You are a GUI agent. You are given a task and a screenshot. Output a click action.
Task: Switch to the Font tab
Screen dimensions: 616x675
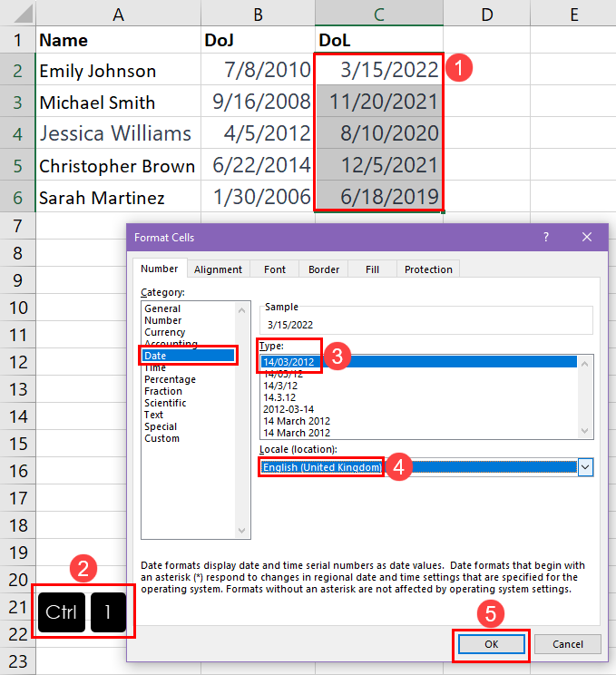pos(275,269)
